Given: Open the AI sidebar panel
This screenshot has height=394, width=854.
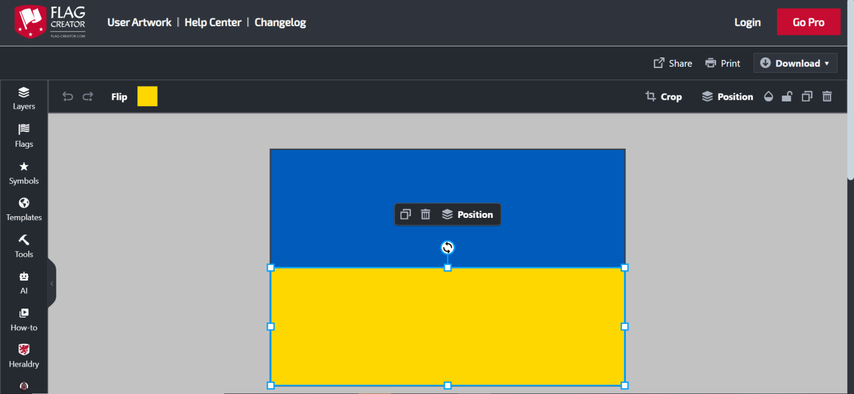Looking at the screenshot, I should coord(24,283).
